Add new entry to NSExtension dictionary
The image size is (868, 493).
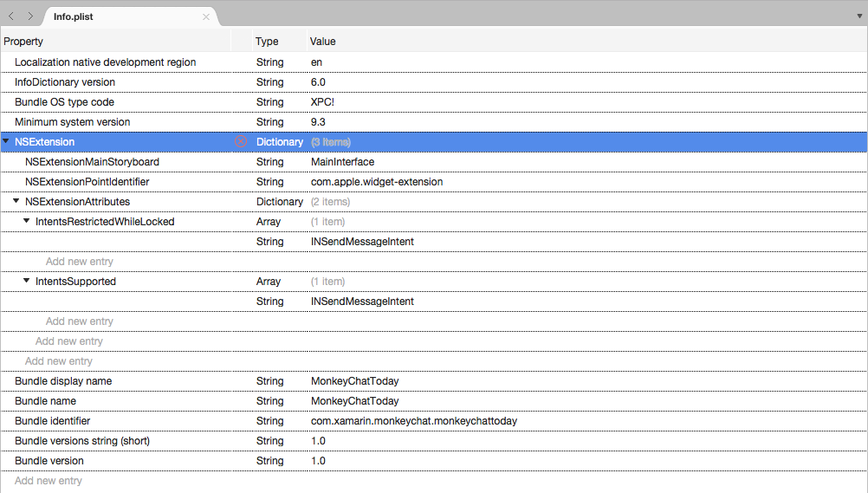tap(59, 361)
